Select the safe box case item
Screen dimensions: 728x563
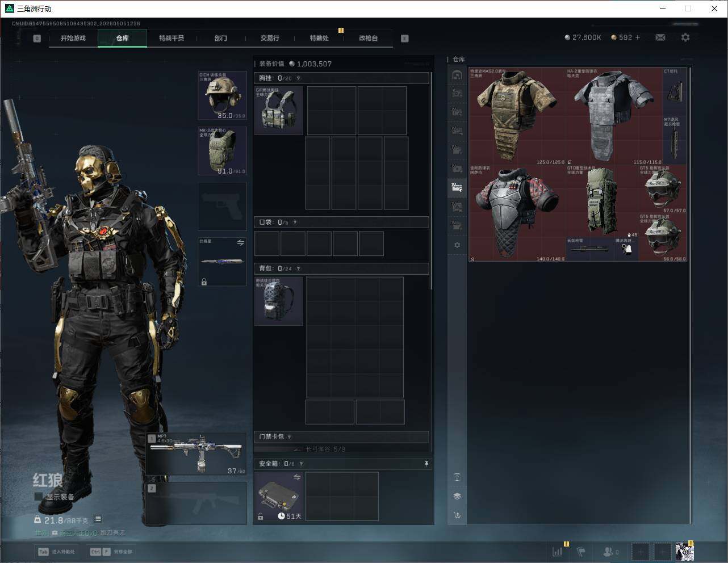[x=279, y=496]
